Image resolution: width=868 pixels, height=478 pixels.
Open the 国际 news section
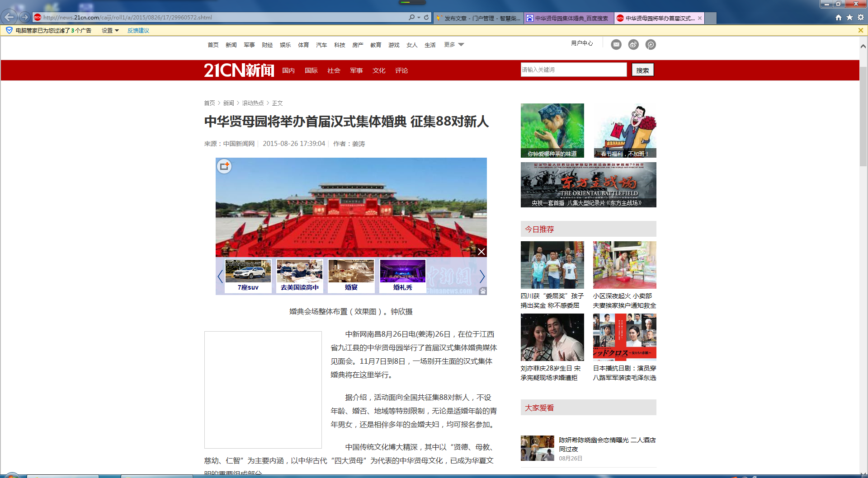[x=311, y=70]
